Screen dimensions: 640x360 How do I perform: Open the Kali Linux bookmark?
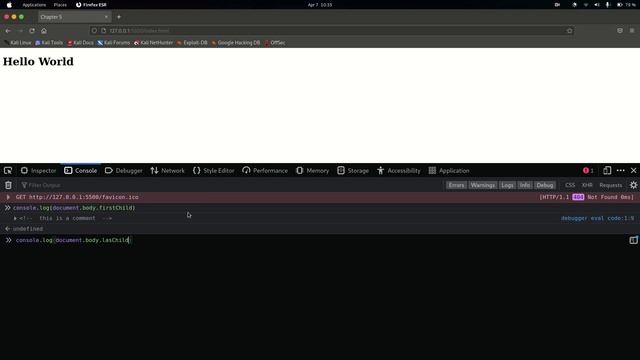[x=18, y=42]
